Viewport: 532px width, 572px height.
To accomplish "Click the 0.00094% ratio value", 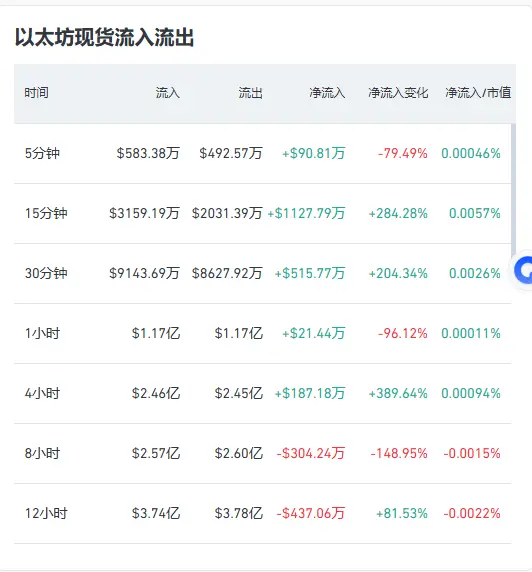I will pos(471,393).
